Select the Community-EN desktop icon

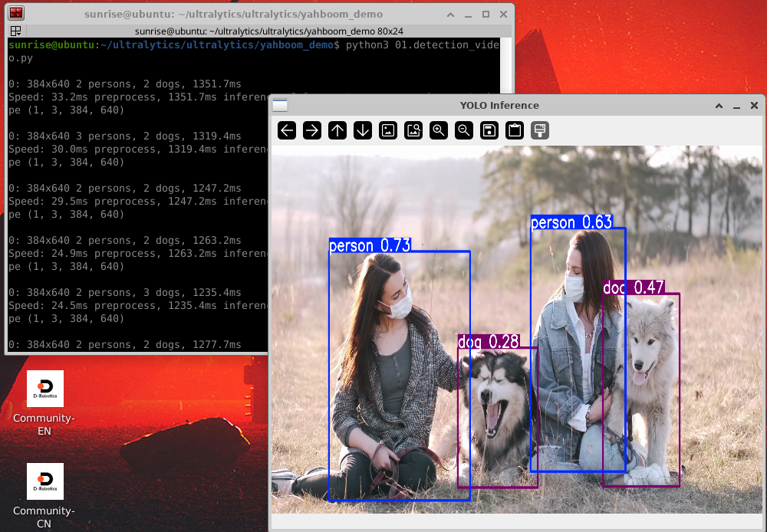(44, 404)
